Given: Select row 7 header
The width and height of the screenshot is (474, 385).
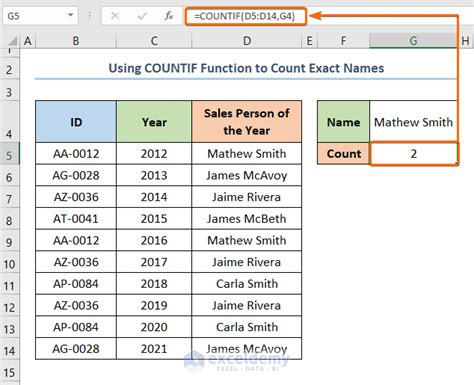Looking at the screenshot, I should pos(9,197).
